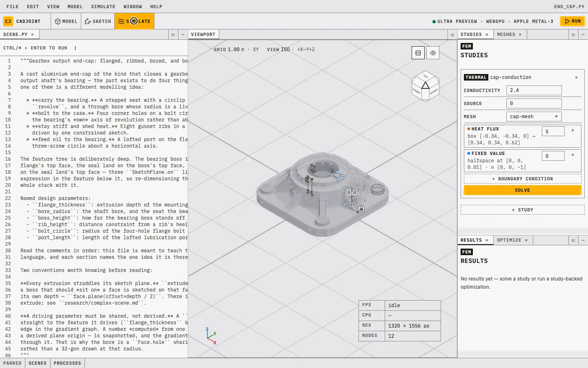Pop out the Results panel
588x368 pixels.
click(573, 240)
